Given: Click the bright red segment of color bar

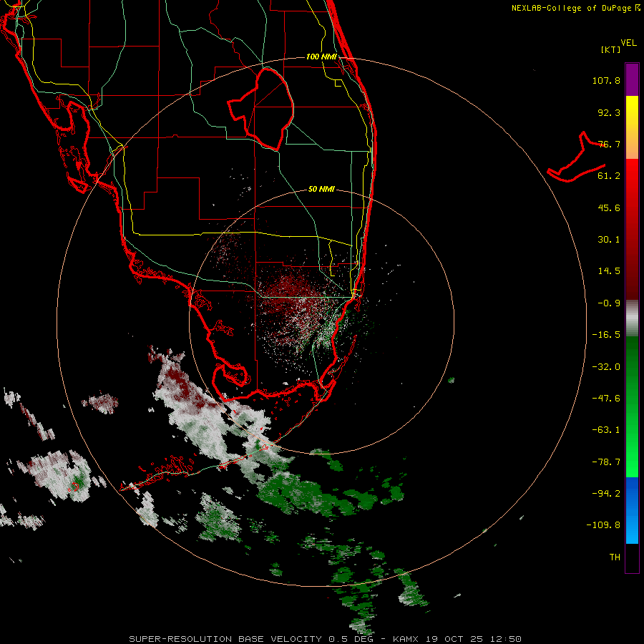Looking at the screenshot, I should [x=632, y=177].
